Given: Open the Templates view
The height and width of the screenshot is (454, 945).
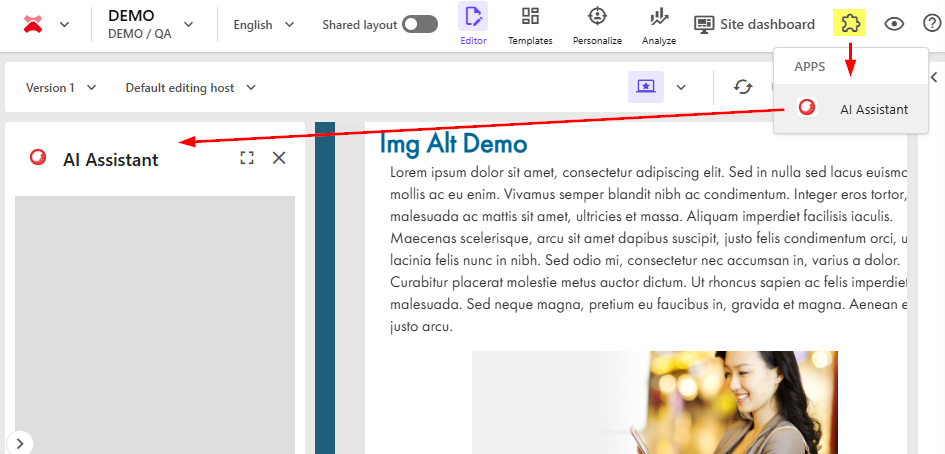Looking at the screenshot, I should [x=530, y=25].
